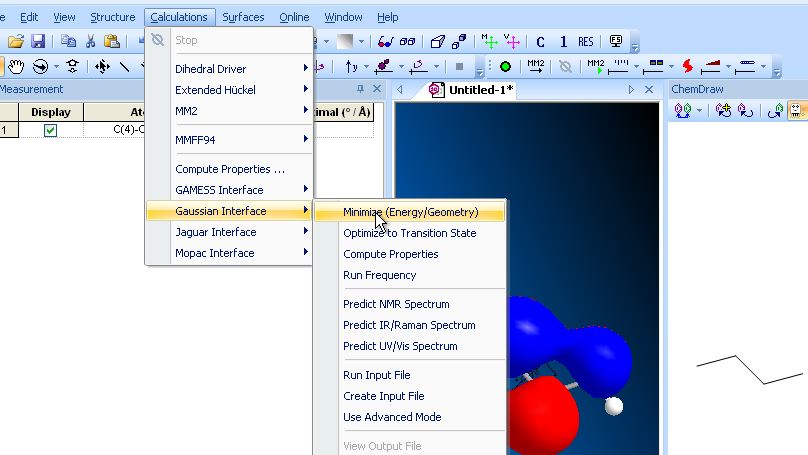Select the Zoom tool icon
This screenshot has width=808, height=455.
(73, 66)
